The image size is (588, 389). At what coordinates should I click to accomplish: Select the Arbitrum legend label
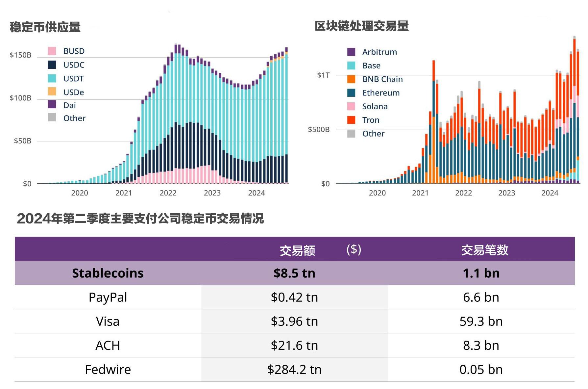(x=380, y=52)
